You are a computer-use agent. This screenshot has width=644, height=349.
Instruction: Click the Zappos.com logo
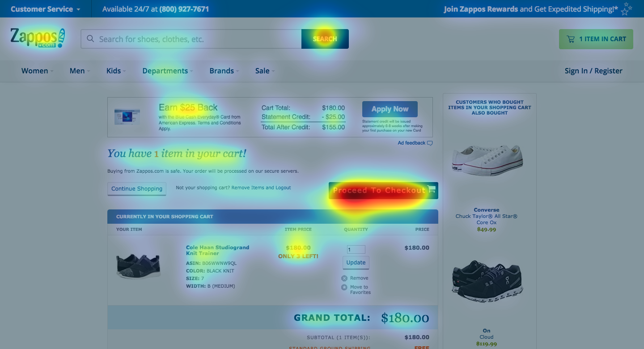click(38, 38)
